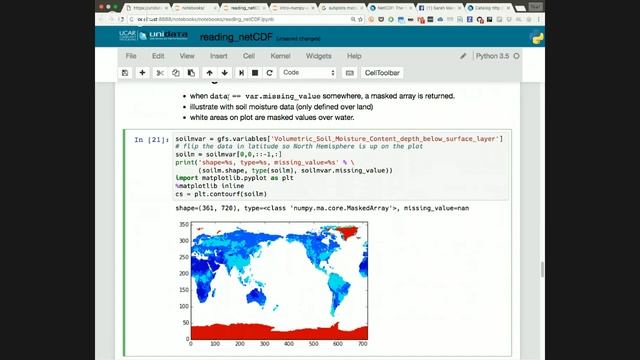
Task: Open the command palette keyboard icon
Action: point(349,73)
